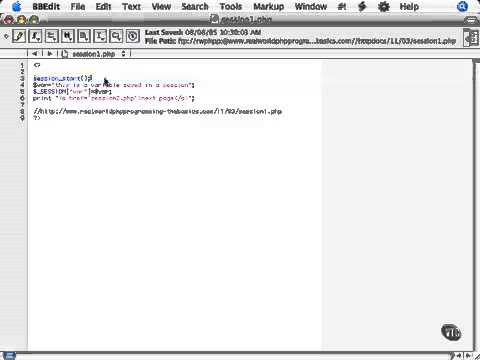Viewport: 480px width, 360px height.
Task: Open the Edit menu
Action: tap(103, 6)
